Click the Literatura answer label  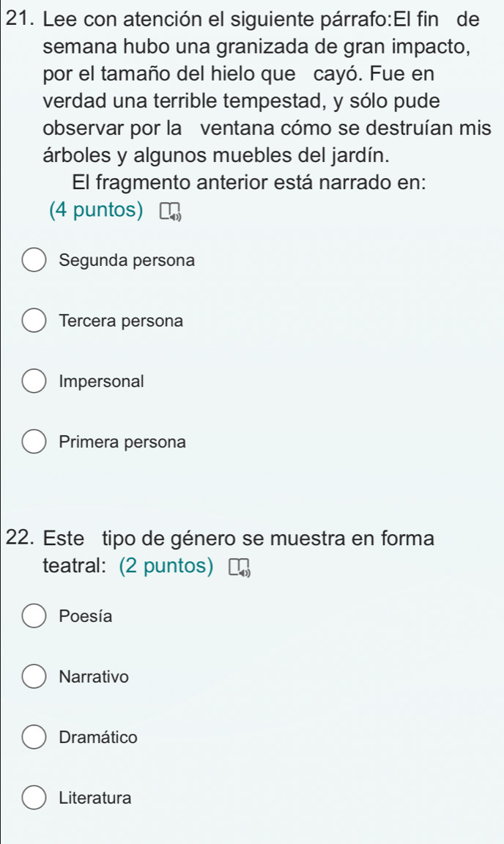pos(95,798)
